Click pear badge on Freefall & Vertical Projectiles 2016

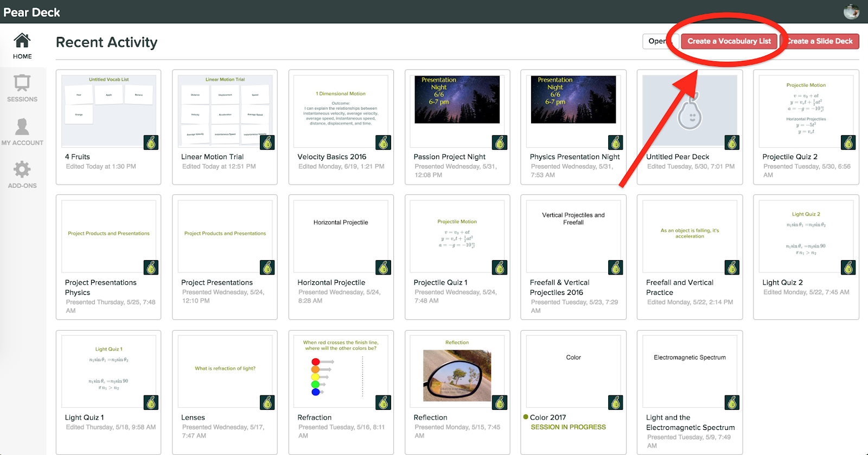point(616,268)
